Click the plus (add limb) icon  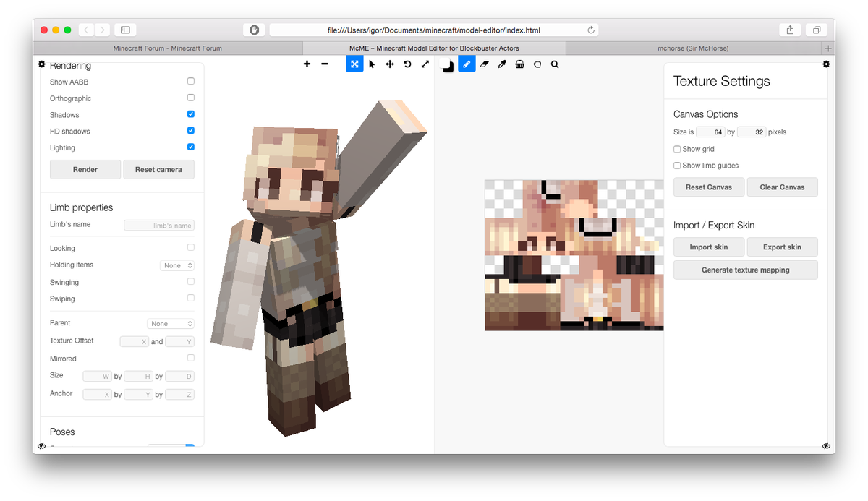(307, 64)
